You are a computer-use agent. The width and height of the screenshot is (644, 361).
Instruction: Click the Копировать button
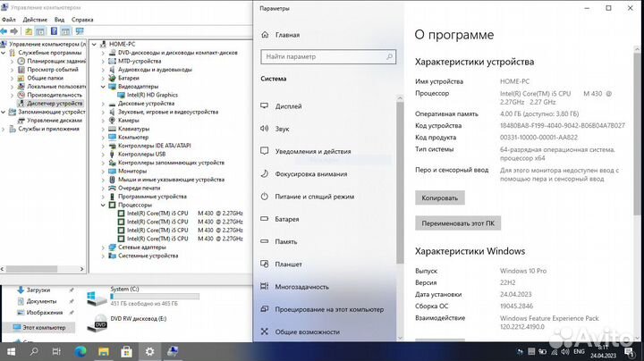point(439,197)
